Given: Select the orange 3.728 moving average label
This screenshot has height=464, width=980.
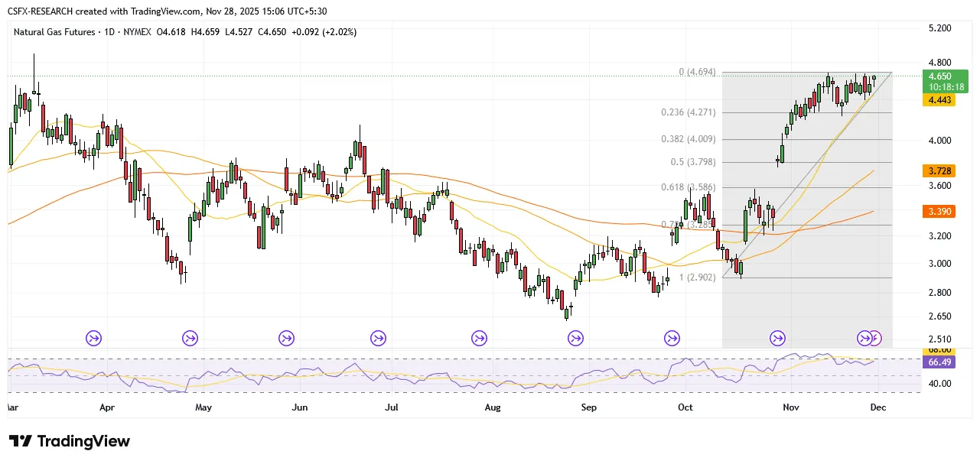Looking at the screenshot, I should (x=939, y=170).
